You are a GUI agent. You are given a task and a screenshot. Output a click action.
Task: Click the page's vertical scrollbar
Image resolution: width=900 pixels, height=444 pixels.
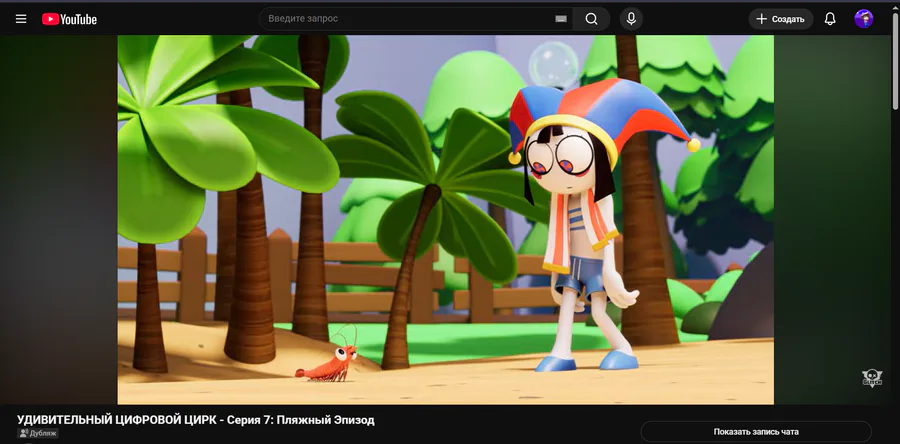[x=895, y=60]
